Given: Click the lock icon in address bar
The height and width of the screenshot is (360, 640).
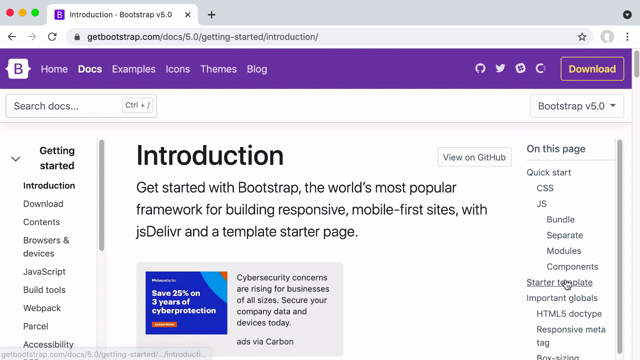Looking at the screenshot, I should pyautogui.click(x=77, y=37).
